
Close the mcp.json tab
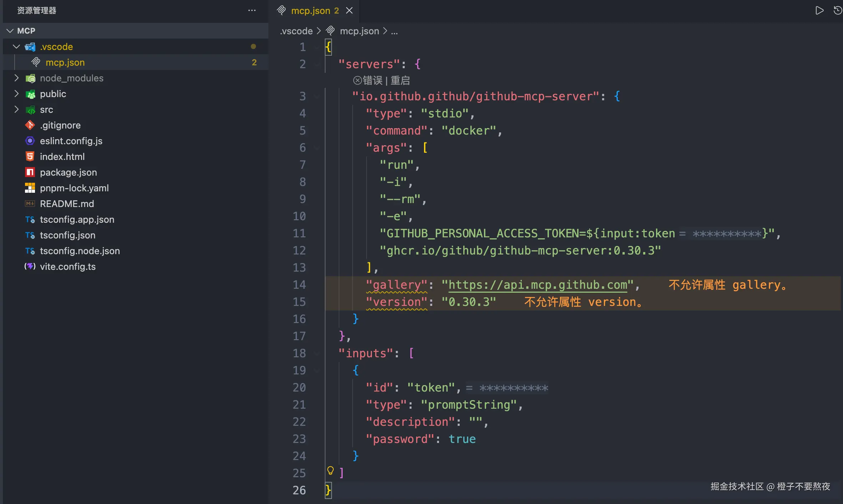(349, 11)
